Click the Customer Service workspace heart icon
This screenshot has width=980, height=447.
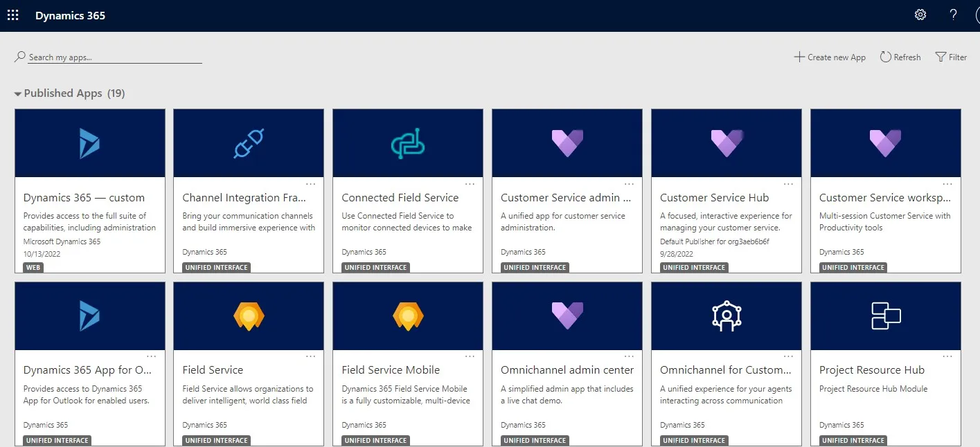pos(886,143)
